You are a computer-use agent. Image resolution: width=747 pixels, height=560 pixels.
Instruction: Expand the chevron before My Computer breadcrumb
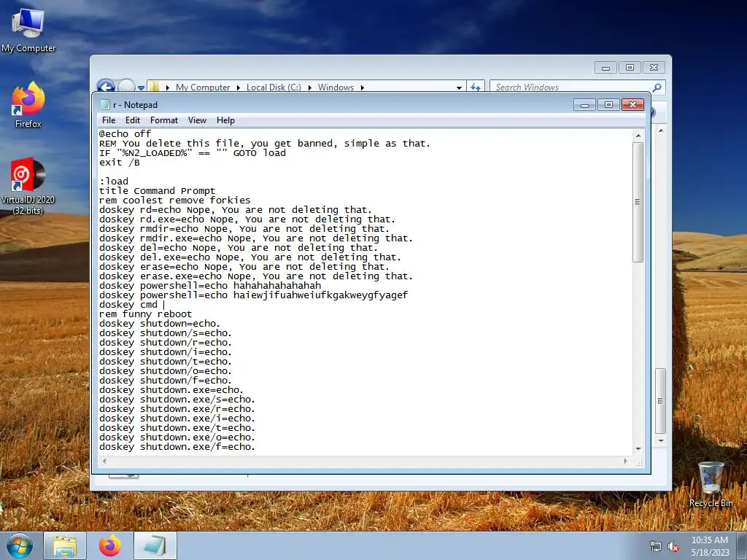pyautogui.click(x=168, y=87)
